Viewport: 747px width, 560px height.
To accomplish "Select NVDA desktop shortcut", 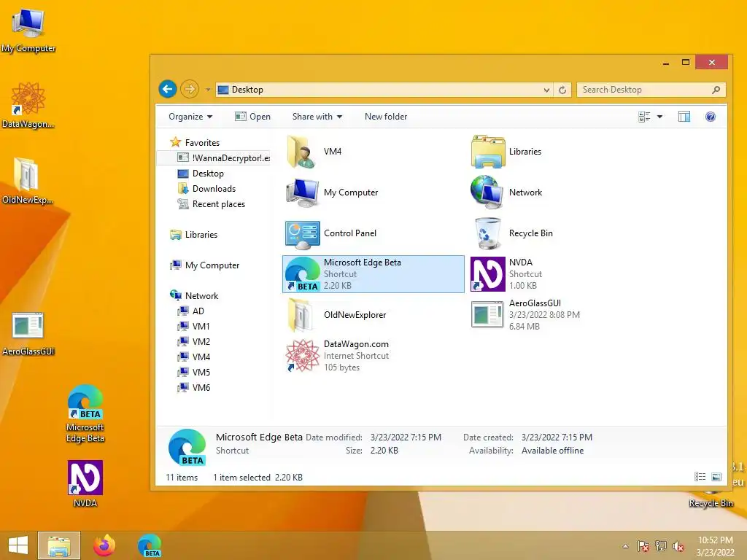I will [85, 483].
